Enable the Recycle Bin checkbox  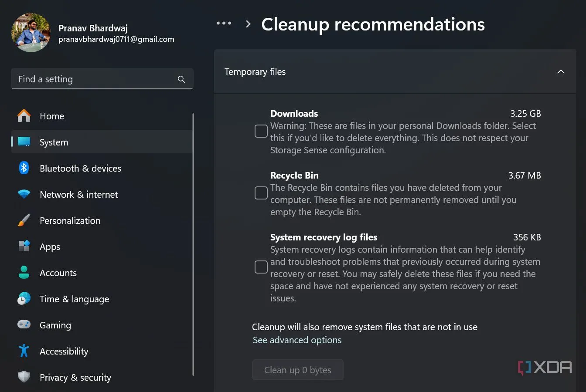click(x=261, y=193)
